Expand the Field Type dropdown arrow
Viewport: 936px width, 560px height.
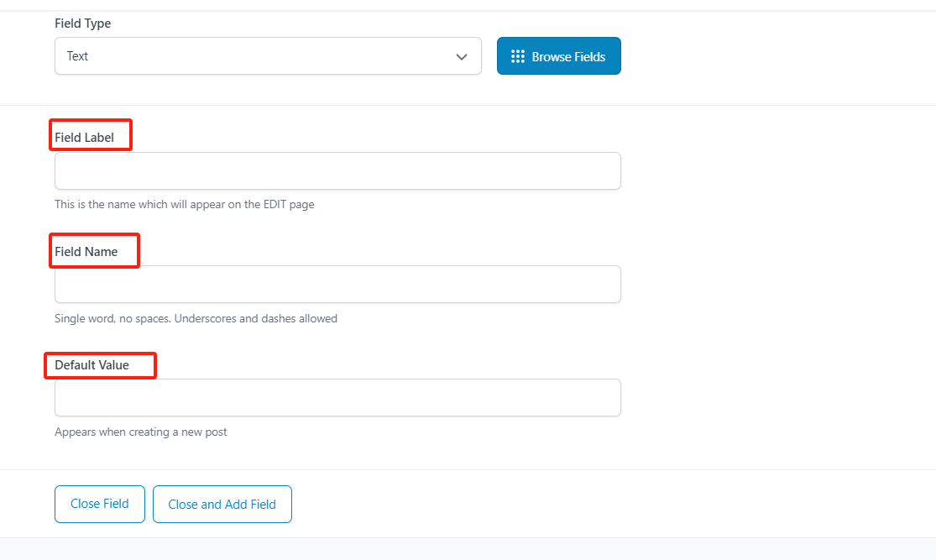[x=461, y=56]
